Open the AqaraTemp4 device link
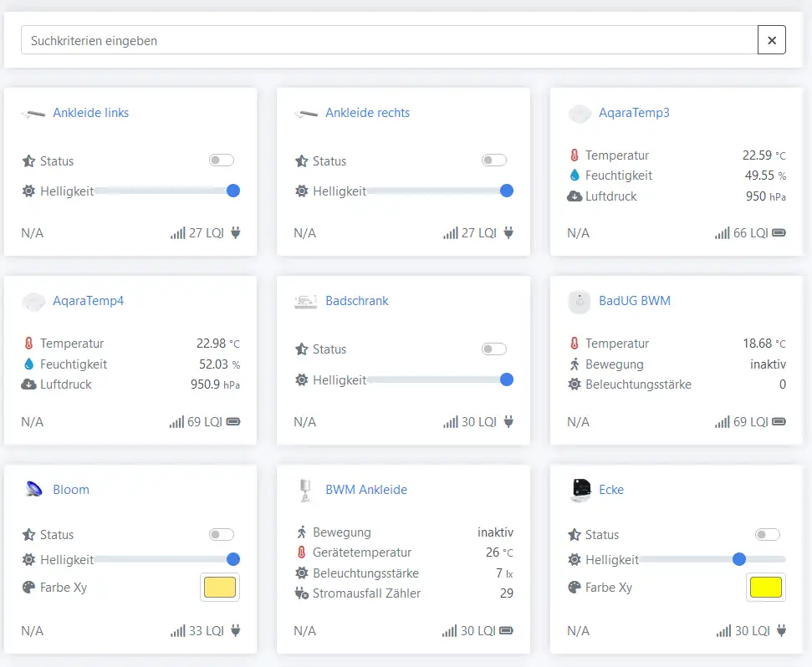Screen dimensions: 812x667 coord(88,301)
